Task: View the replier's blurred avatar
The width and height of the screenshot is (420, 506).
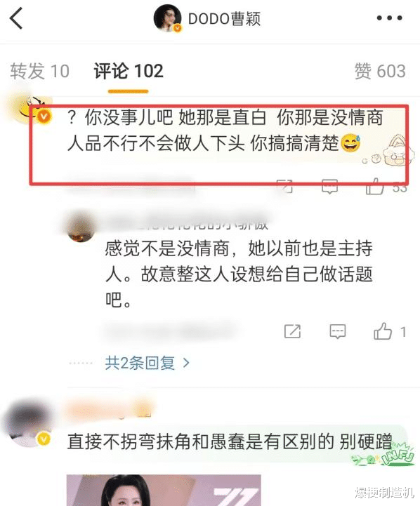Action: [81, 225]
